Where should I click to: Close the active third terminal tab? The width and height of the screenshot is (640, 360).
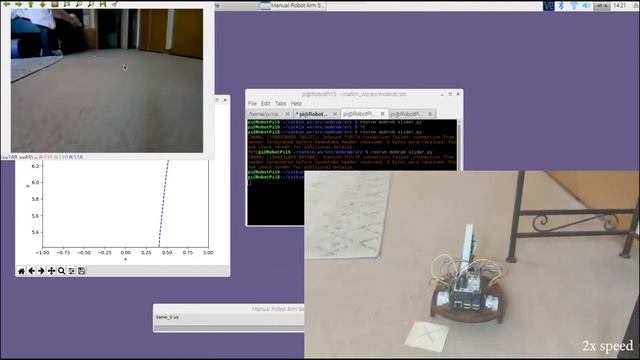point(382,114)
